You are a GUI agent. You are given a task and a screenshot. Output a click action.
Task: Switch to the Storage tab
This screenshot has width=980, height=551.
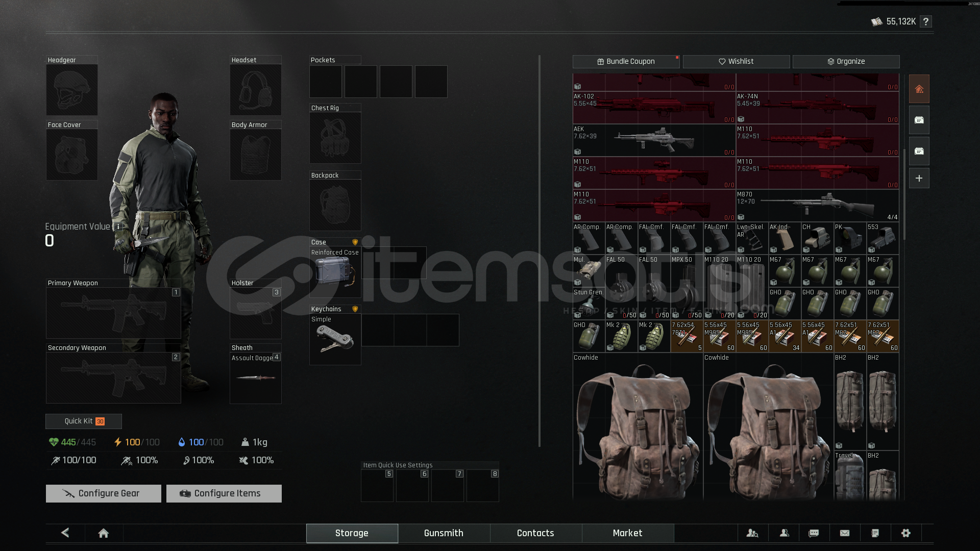(x=352, y=533)
